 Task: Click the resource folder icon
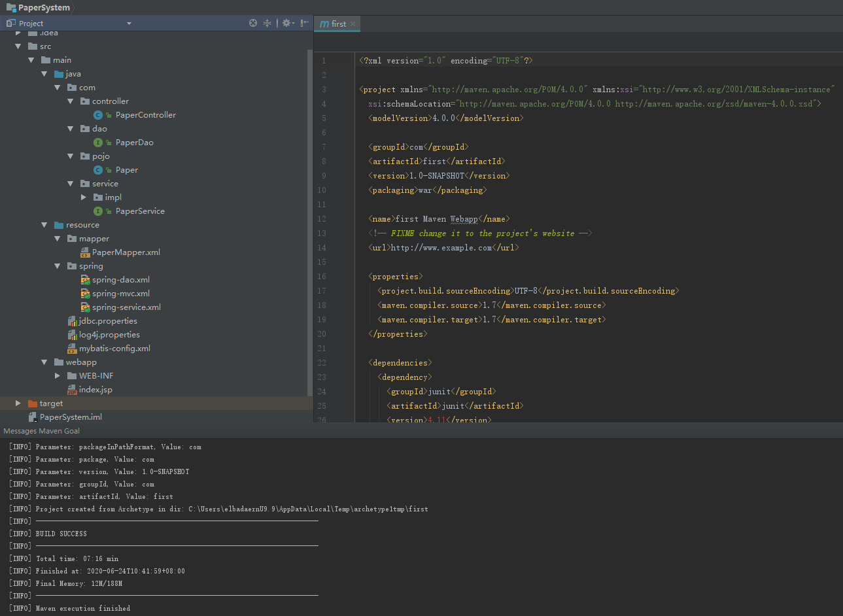(59, 225)
